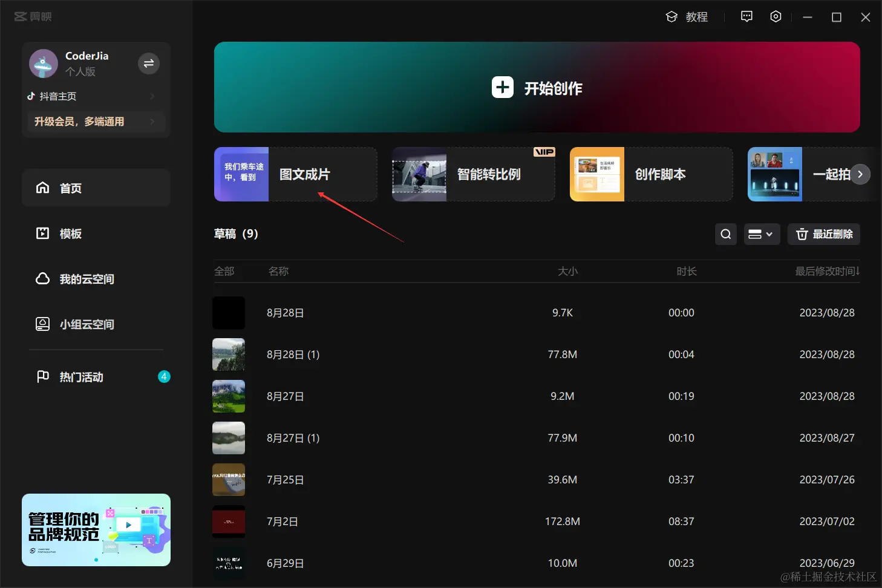Select the 模板 templates tab

96,234
